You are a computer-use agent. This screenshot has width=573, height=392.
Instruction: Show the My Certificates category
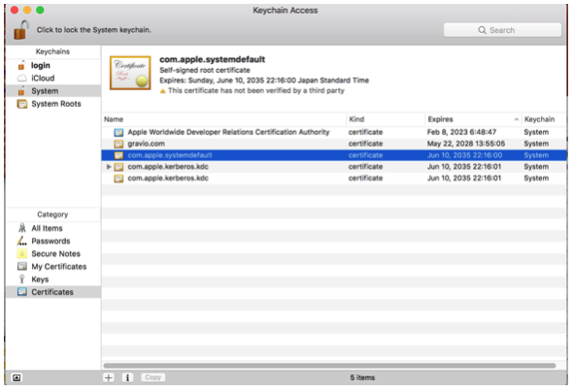pos(53,267)
